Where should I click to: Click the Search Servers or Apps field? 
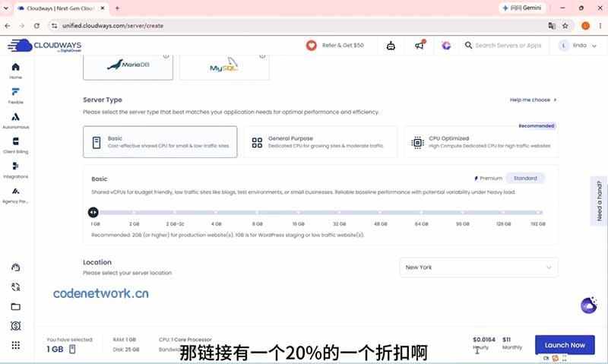pyautogui.click(x=508, y=46)
